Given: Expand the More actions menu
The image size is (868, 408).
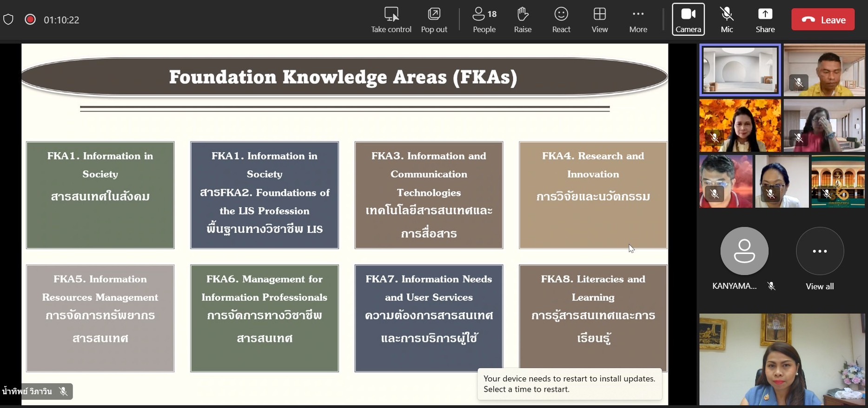Looking at the screenshot, I should (638, 20).
